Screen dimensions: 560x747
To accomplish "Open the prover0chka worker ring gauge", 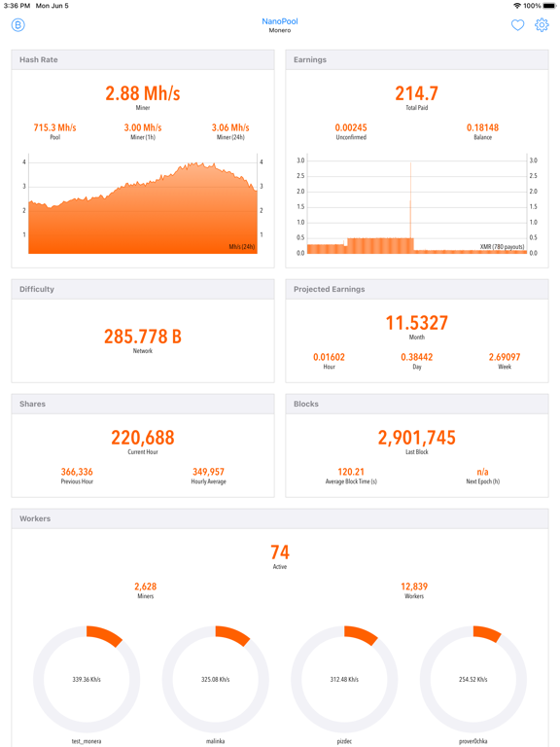I will tap(473, 679).
